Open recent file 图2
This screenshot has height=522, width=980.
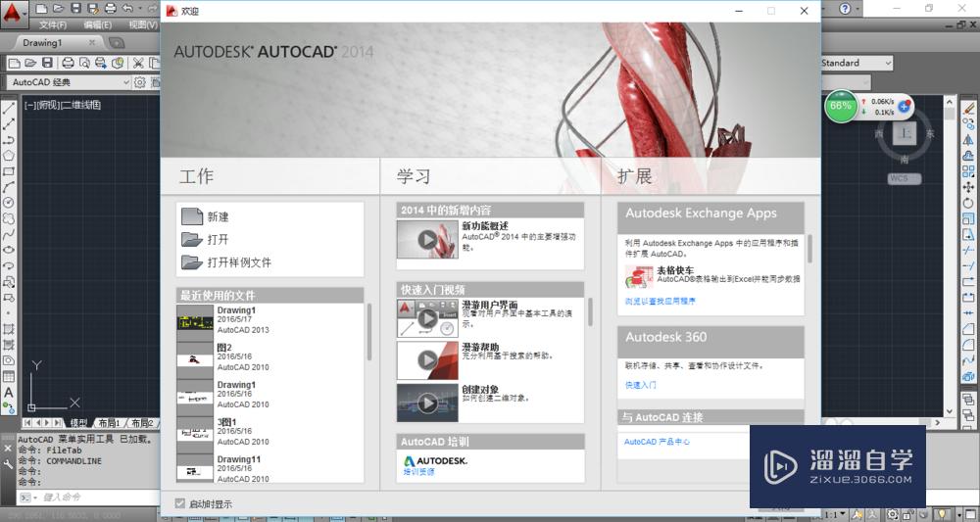coord(269,357)
